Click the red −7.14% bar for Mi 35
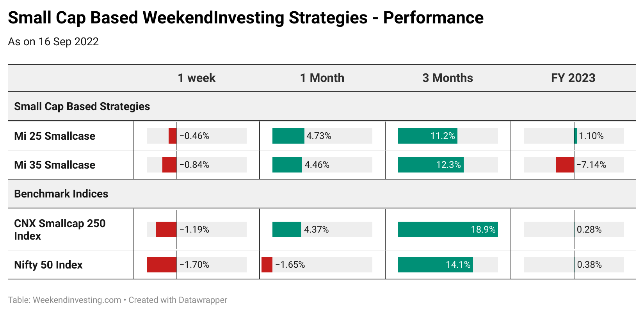Viewport: 644px width, 313px height. 565,165
